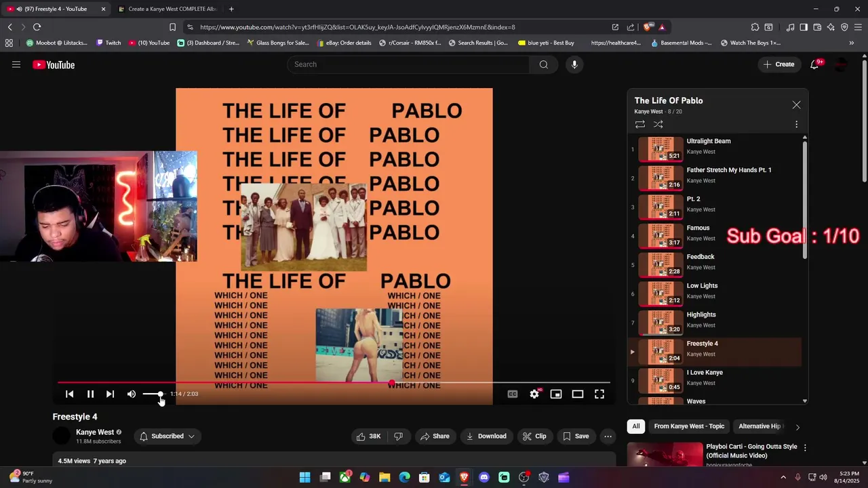Skip to the next video in the player
The image size is (868, 488).
coord(110,394)
